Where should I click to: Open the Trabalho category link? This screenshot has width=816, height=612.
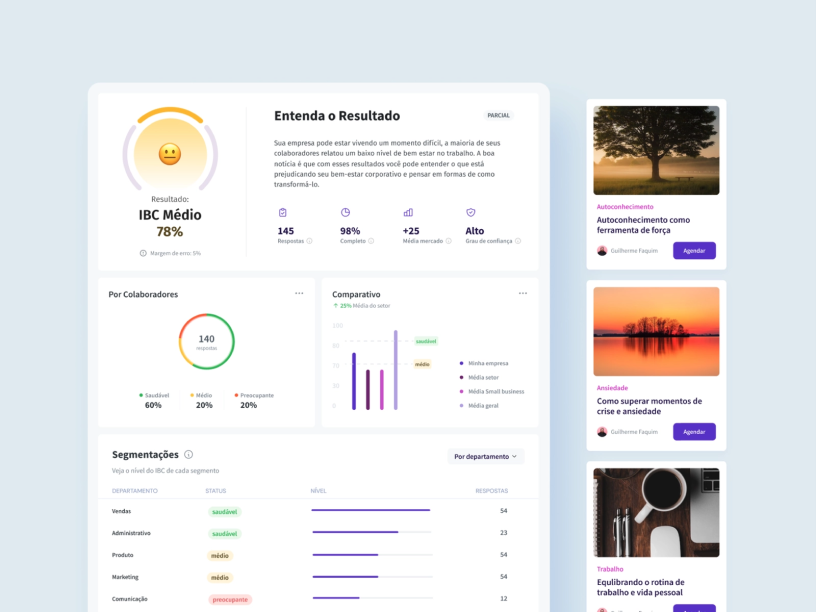tap(610, 569)
